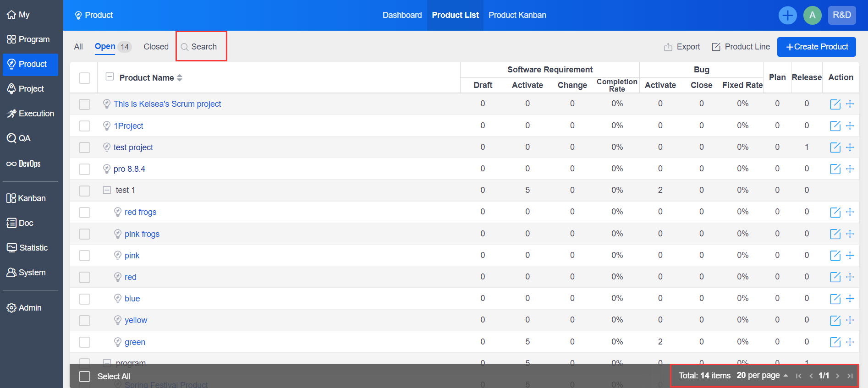Click the edit icon for 1Project row

(x=835, y=126)
